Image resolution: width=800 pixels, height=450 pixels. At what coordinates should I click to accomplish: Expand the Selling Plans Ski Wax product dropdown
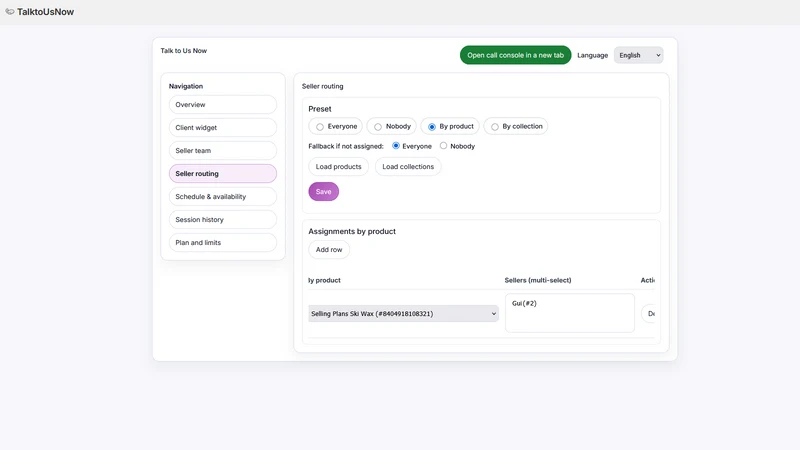point(403,313)
